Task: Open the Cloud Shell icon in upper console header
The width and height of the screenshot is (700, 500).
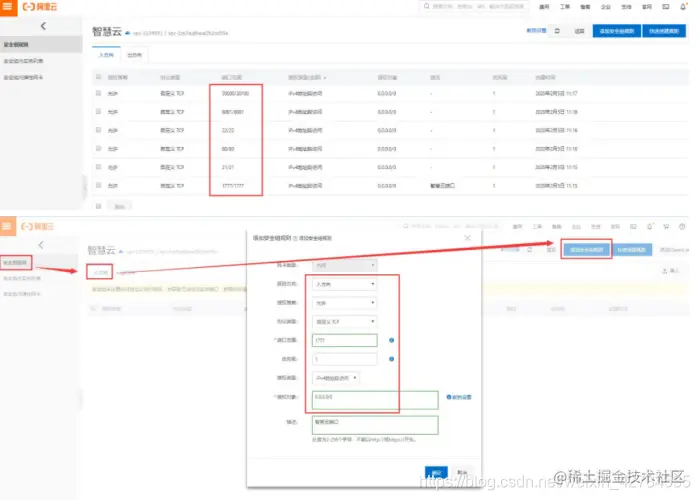Action: tap(666, 7)
